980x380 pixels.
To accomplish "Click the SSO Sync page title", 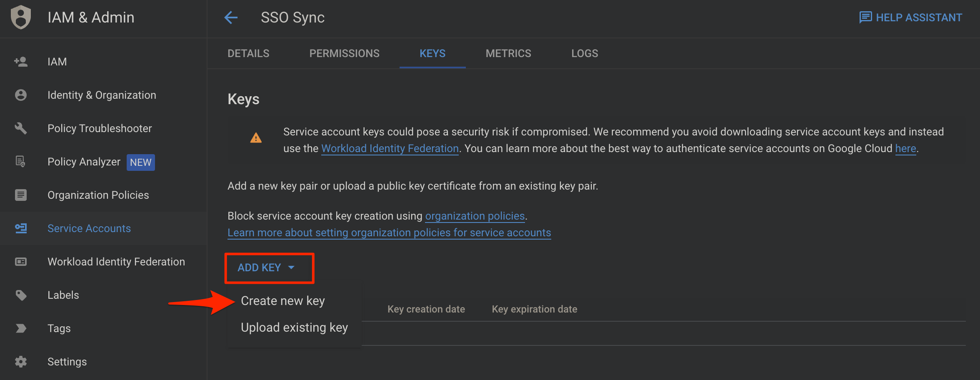I will coord(292,17).
